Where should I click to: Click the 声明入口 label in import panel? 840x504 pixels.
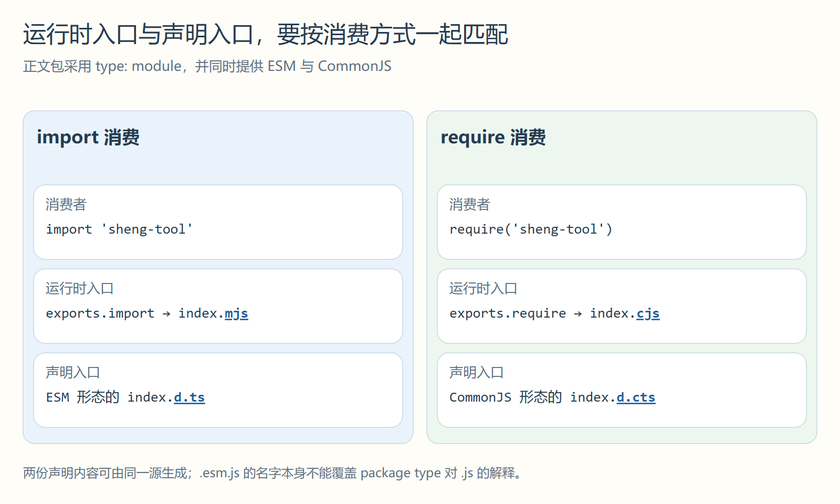click(72, 372)
